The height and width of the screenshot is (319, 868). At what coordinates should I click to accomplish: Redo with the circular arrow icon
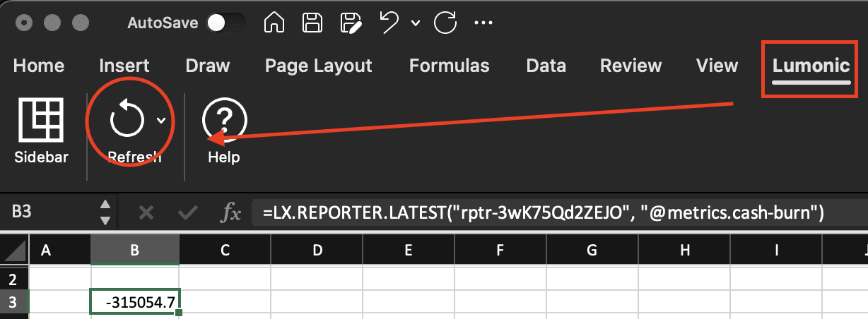coord(445,23)
